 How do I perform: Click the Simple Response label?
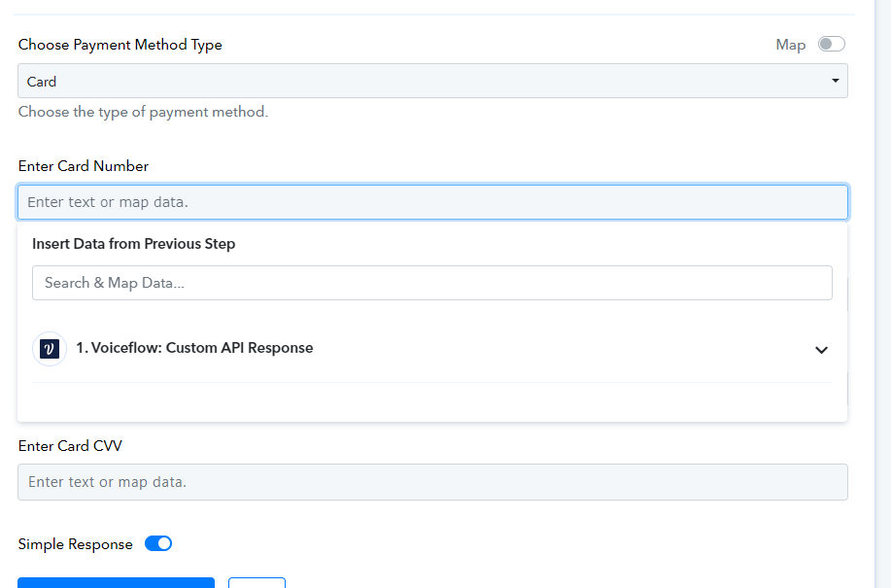pos(75,544)
